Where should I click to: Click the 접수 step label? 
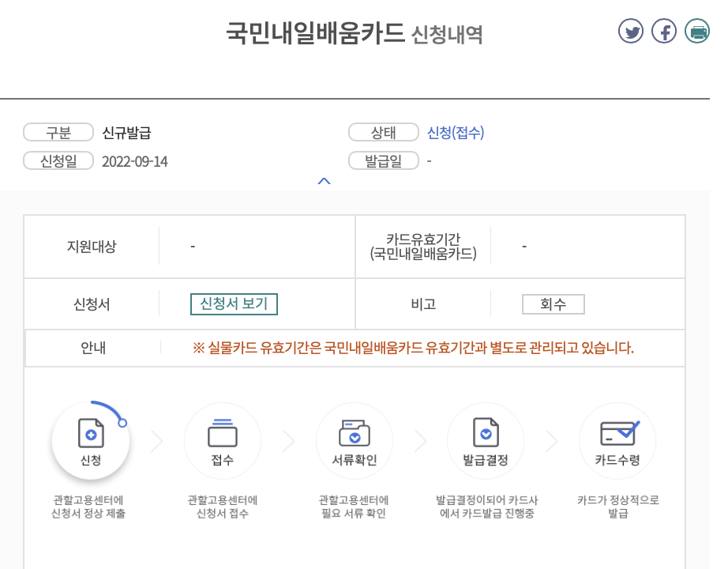click(223, 460)
